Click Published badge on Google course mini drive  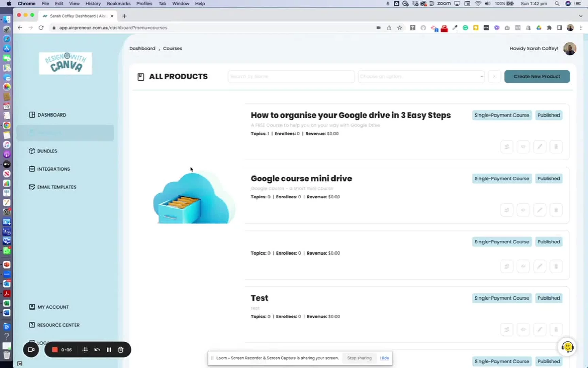coord(549,179)
